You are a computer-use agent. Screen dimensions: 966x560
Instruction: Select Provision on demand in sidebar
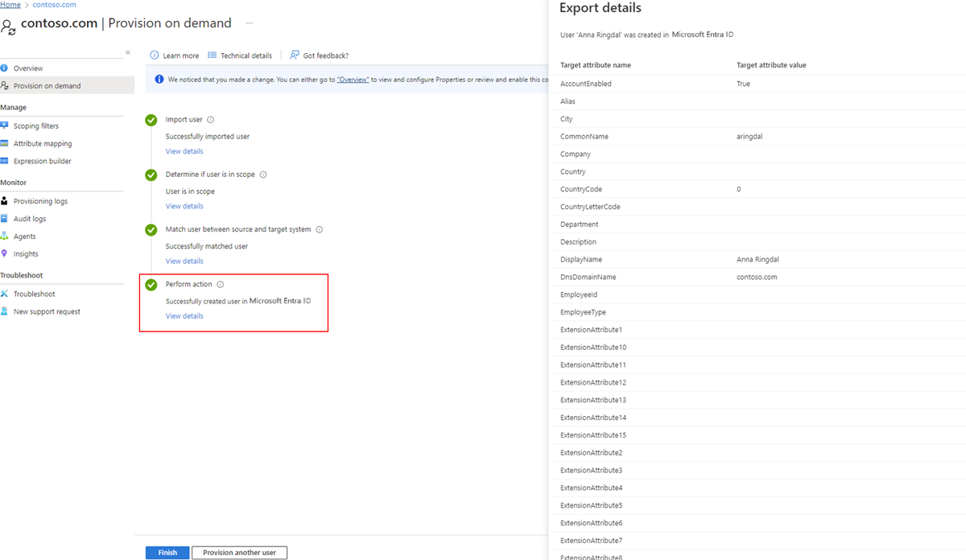[67, 85]
